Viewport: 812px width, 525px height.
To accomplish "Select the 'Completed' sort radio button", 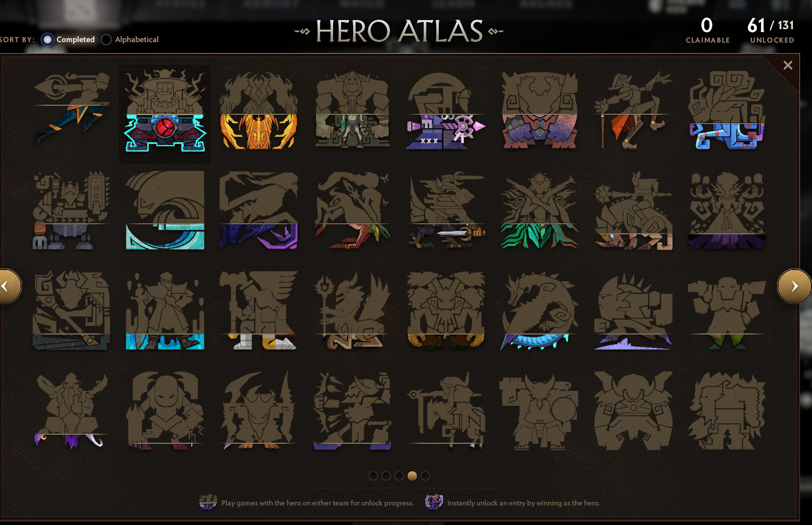I will point(48,40).
